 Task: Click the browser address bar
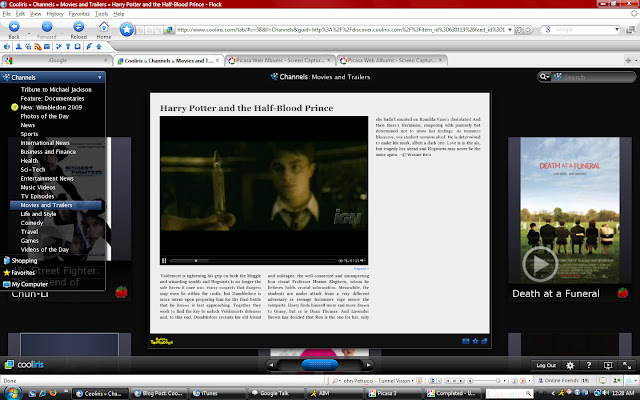pos(341,30)
